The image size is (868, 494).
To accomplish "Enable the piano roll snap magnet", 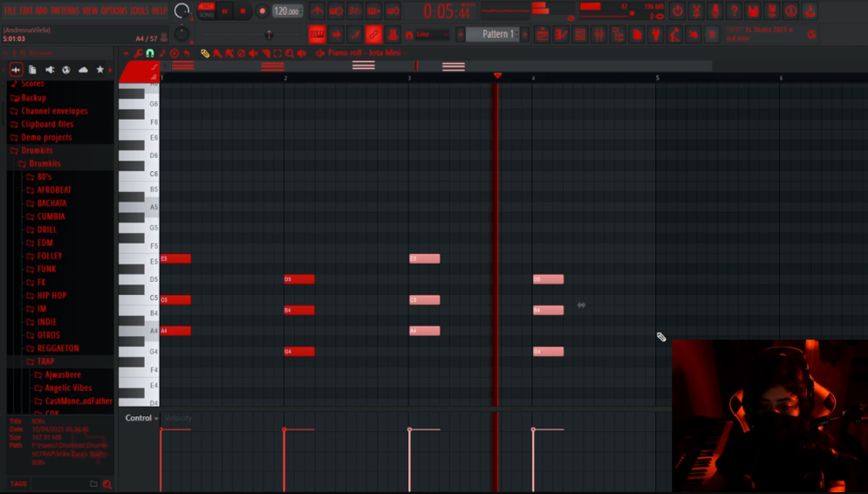I will click(x=150, y=53).
